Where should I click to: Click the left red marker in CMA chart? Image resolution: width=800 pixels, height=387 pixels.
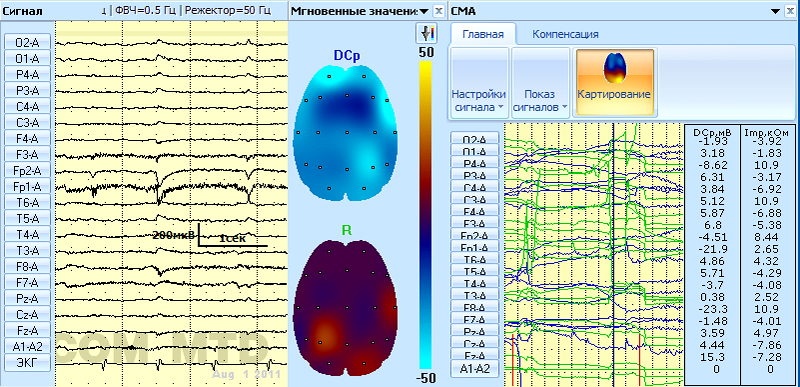click(x=512, y=359)
